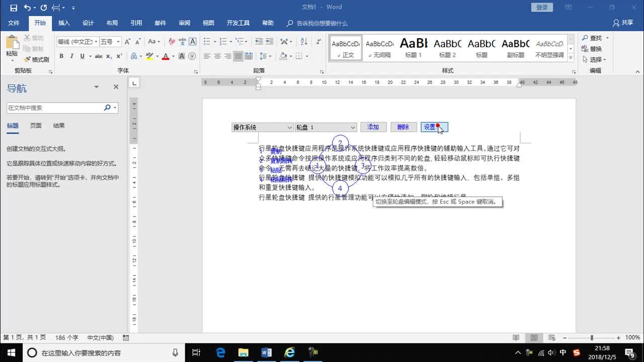Switch to the 插入 (Insert) tab
This screenshot has width=644, height=362.
click(64, 23)
